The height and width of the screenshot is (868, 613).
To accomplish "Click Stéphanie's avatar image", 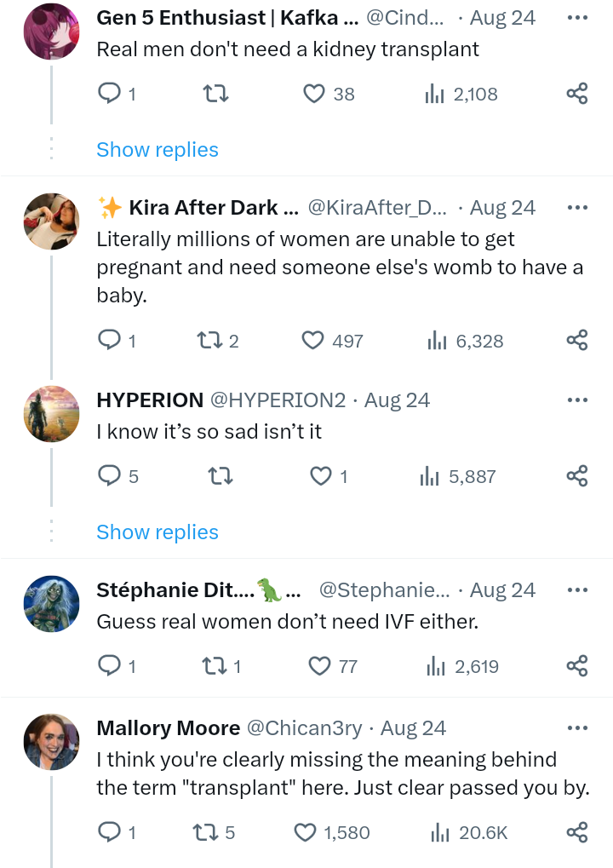I will click(x=51, y=604).
